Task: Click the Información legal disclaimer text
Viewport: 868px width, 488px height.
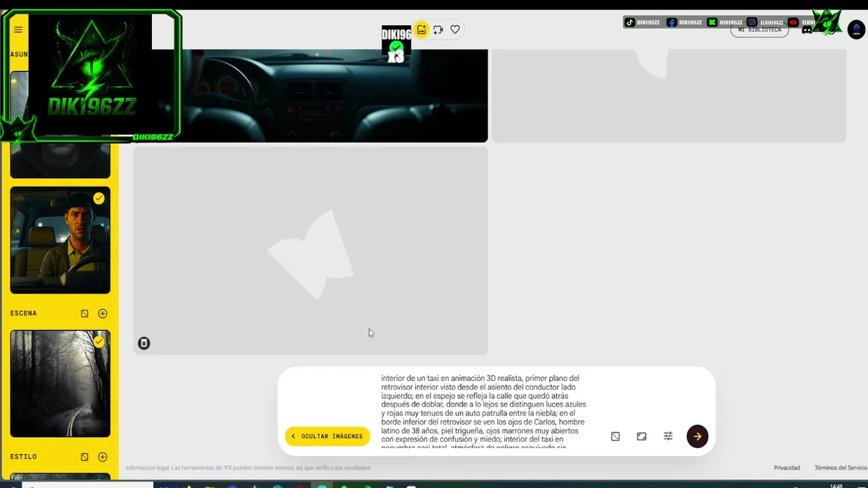Action: [248, 468]
